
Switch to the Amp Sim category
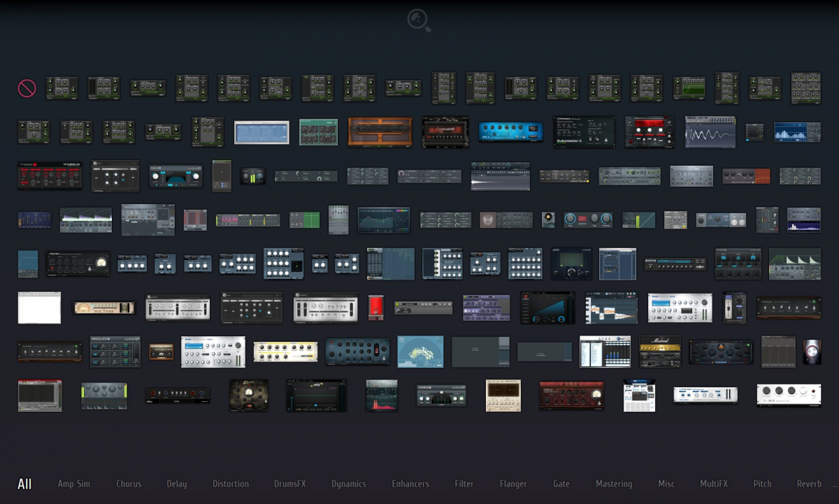pos(74,484)
